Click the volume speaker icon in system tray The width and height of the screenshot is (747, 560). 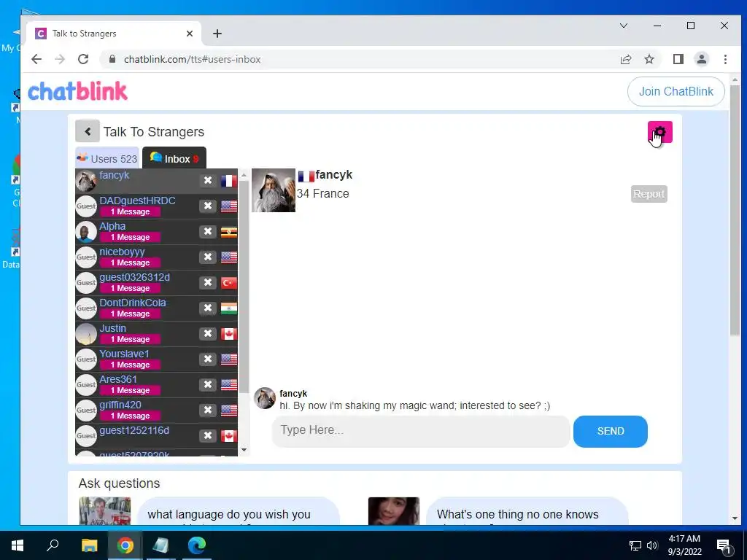pyautogui.click(x=652, y=545)
